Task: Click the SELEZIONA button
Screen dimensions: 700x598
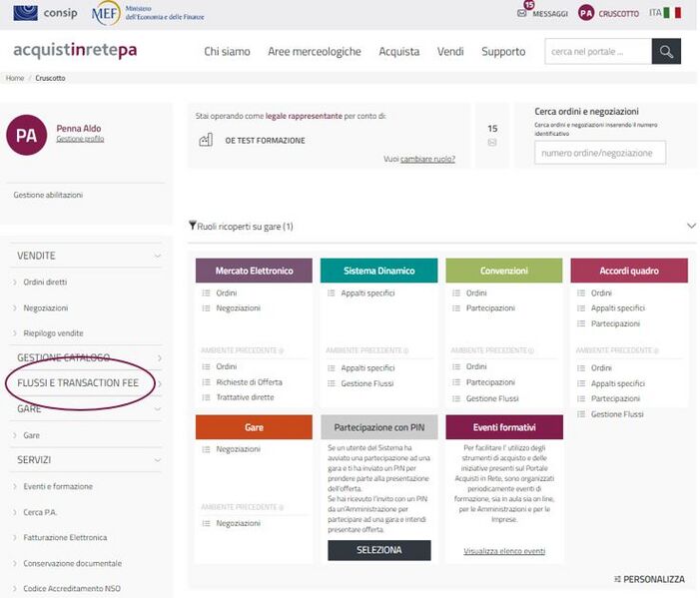Action: click(x=379, y=550)
